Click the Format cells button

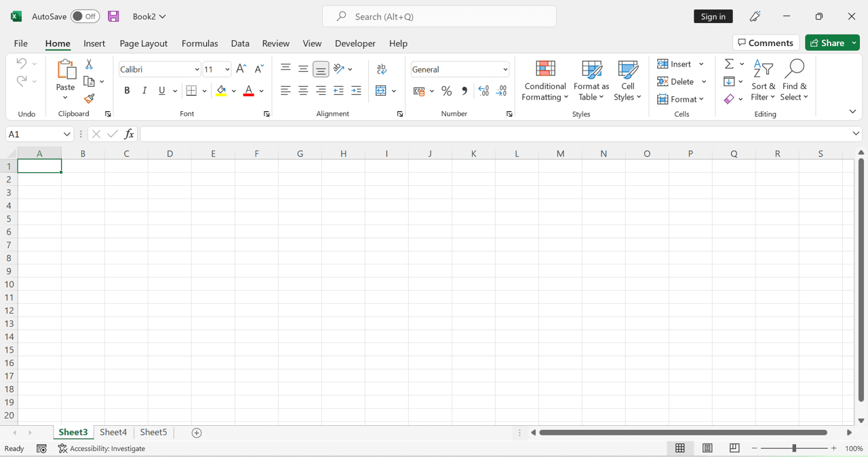(x=681, y=99)
